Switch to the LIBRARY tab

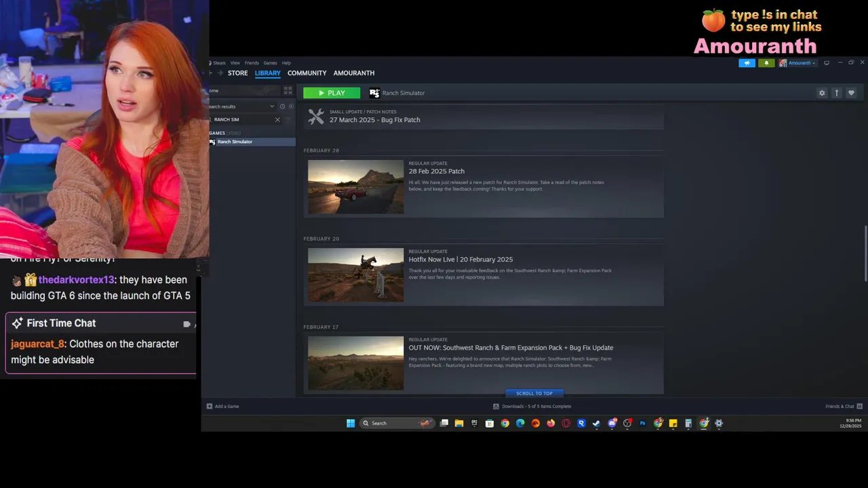click(268, 73)
